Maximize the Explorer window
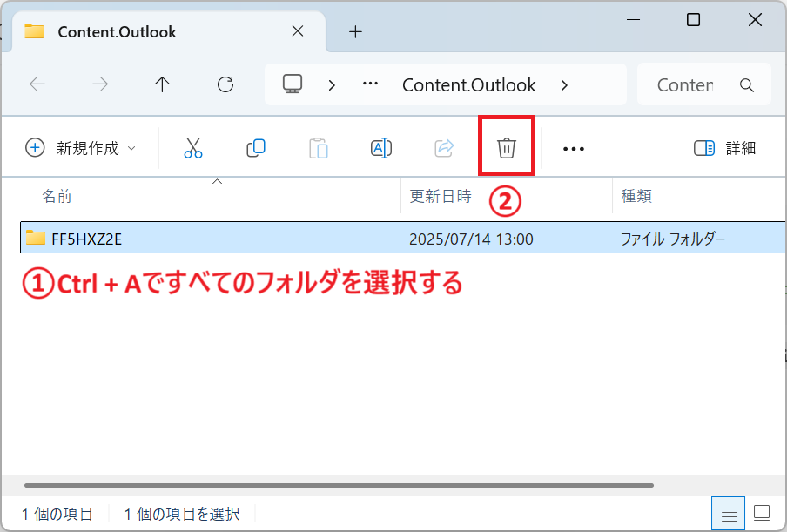The height and width of the screenshot is (532, 787). [693, 20]
